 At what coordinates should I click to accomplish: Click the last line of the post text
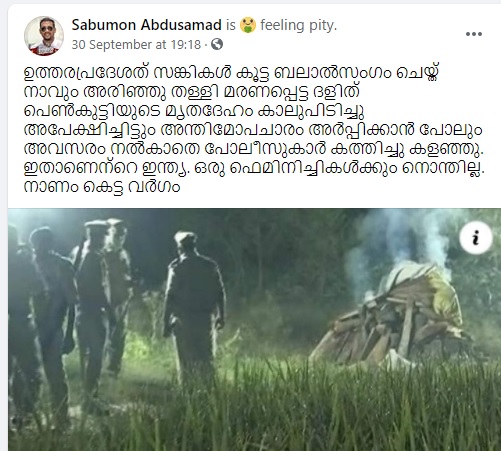coord(102,187)
